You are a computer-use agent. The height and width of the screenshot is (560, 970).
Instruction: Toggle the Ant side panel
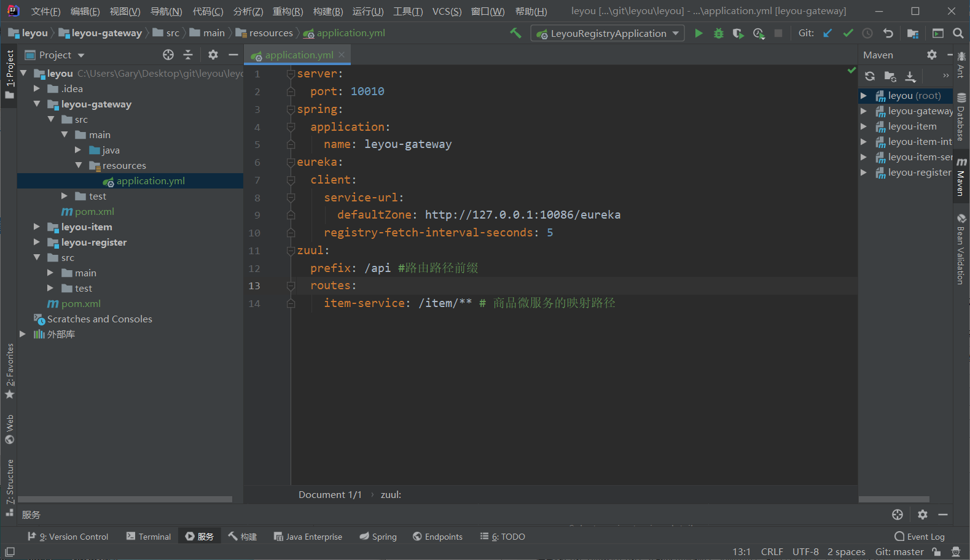[x=961, y=65]
